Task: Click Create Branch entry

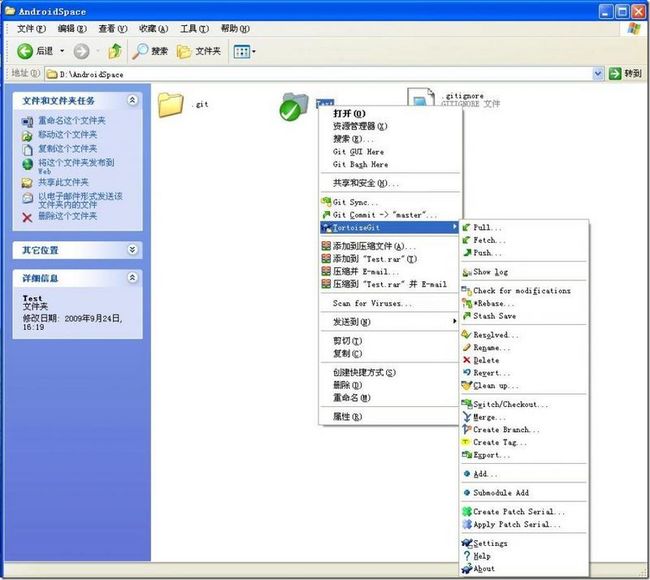Action: pyautogui.click(x=524, y=430)
